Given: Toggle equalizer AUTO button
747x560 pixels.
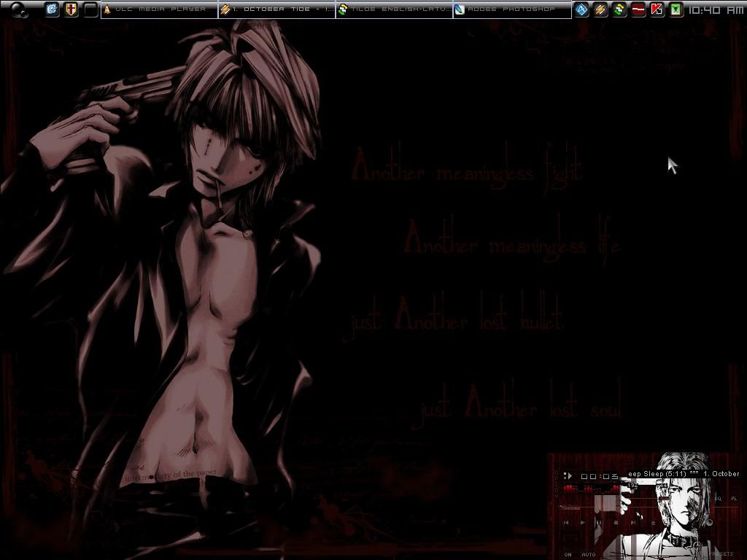Looking at the screenshot, I should (x=589, y=555).
